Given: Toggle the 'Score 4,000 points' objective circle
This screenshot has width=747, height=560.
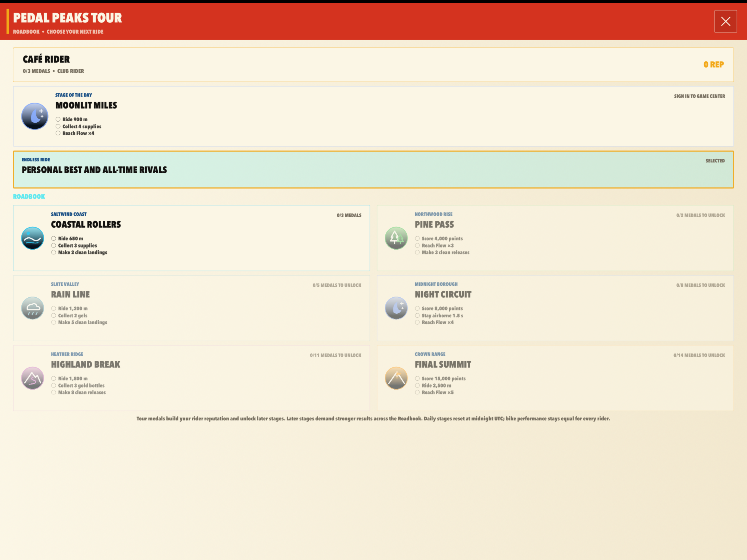Looking at the screenshot, I should pyautogui.click(x=417, y=238).
